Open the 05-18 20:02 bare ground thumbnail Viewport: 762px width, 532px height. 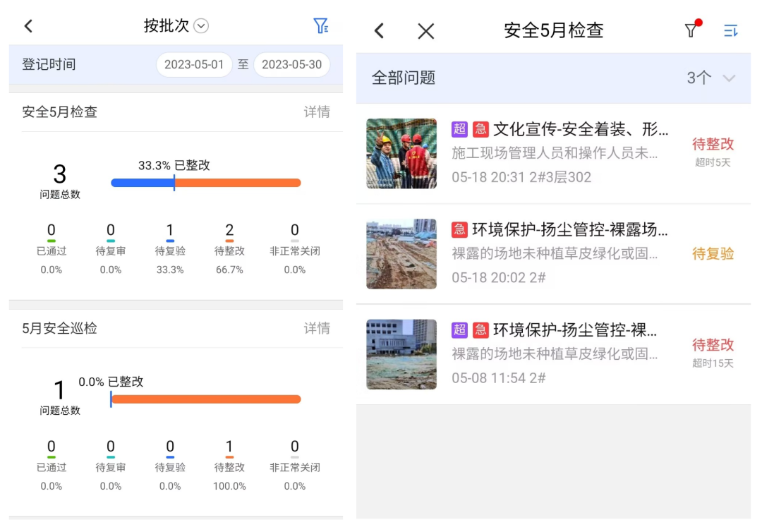[x=401, y=254]
